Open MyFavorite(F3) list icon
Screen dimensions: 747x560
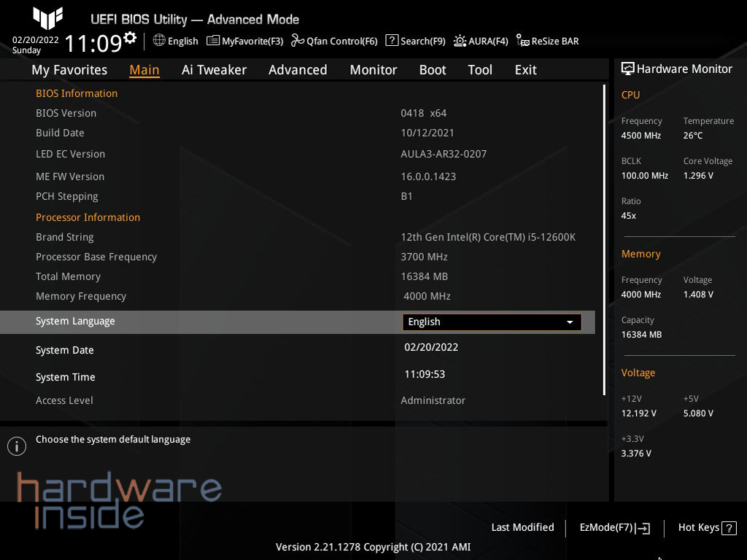pyautogui.click(x=212, y=41)
